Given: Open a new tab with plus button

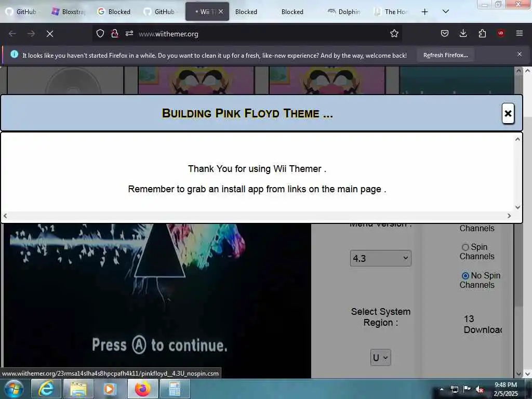Looking at the screenshot, I should coord(424,12).
